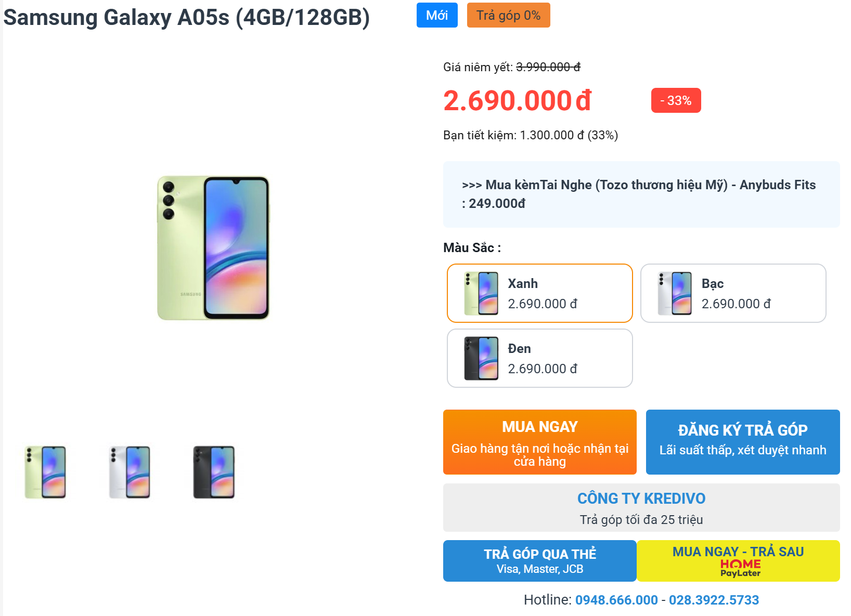Click ĐĂNG KÝ TRẢ GÓP button
This screenshot has height=616, width=851.
click(743, 442)
